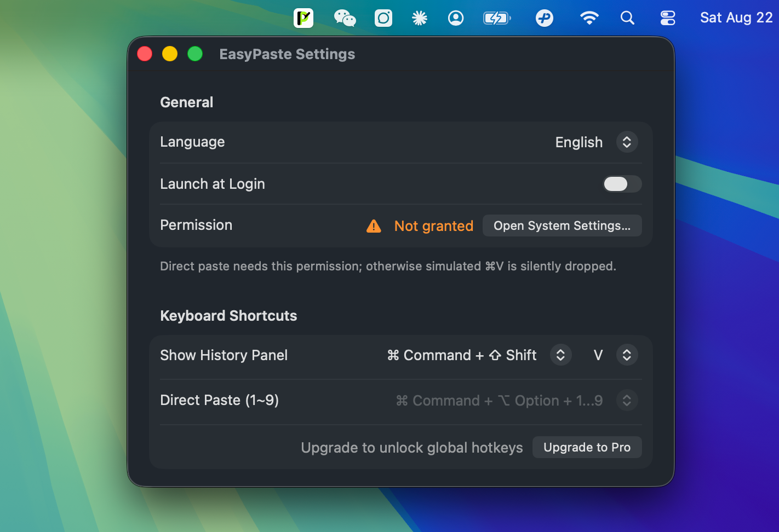This screenshot has height=532, width=779.
Task: Close the EasyPaste Settings window
Action: [x=145, y=54]
